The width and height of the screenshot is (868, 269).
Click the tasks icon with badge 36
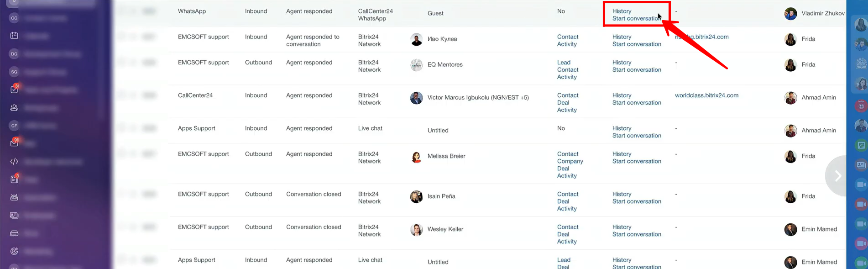click(x=14, y=90)
